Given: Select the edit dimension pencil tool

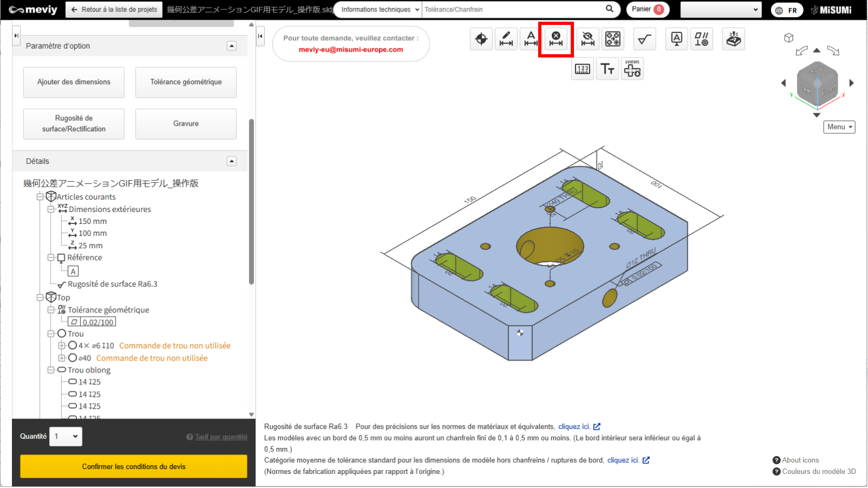Looking at the screenshot, I should tap(506, 39).
